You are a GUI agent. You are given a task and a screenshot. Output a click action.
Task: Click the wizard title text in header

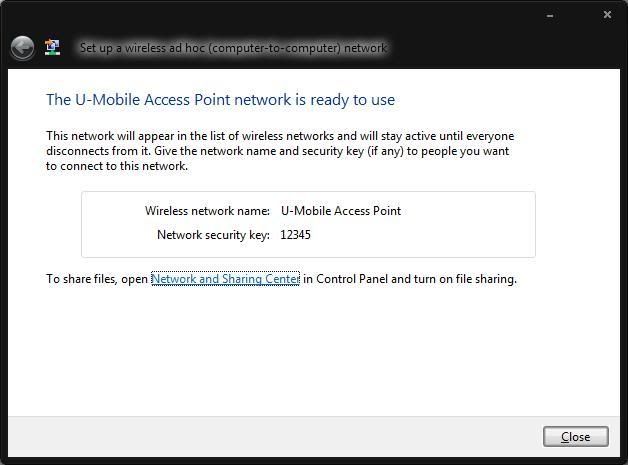tap(232, 47)
